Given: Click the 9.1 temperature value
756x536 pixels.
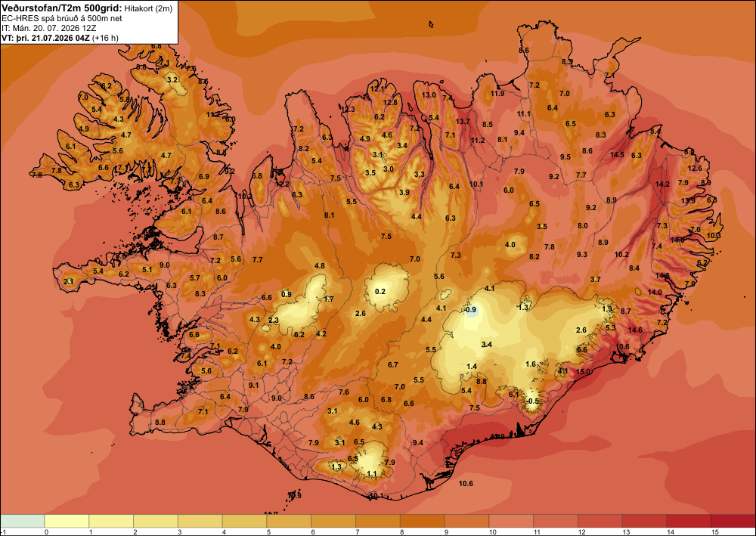Looking at the screenshot, I should 253,385.
